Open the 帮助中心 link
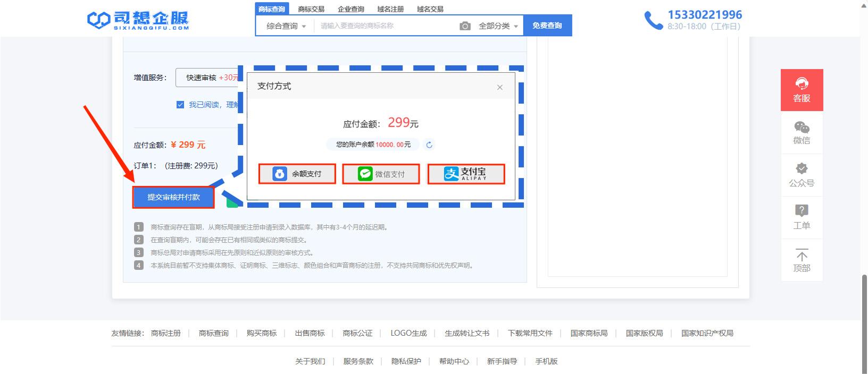 coord(454,361)
